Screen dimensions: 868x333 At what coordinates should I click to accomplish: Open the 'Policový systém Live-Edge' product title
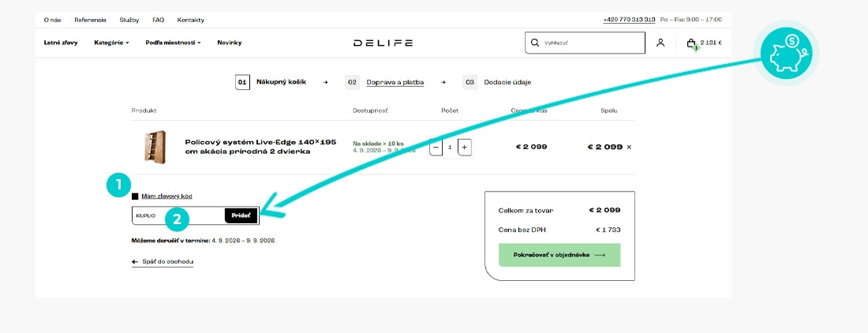coord(260,147)
